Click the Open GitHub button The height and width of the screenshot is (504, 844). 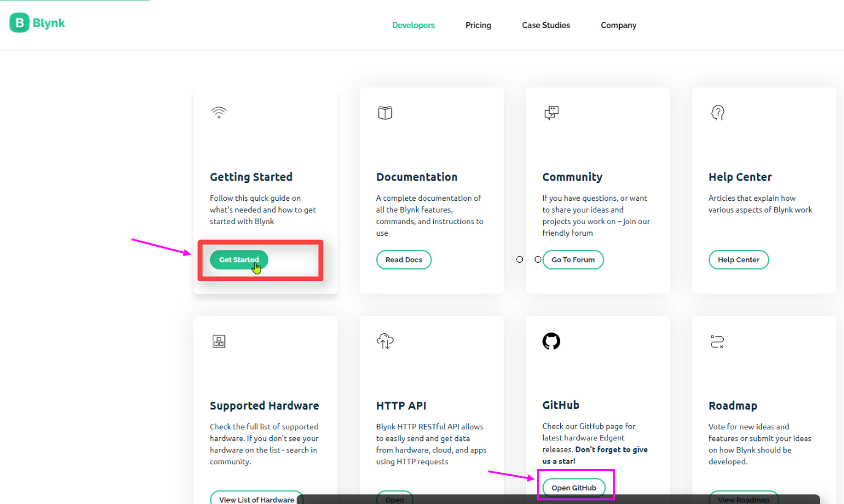click(574, 487)
